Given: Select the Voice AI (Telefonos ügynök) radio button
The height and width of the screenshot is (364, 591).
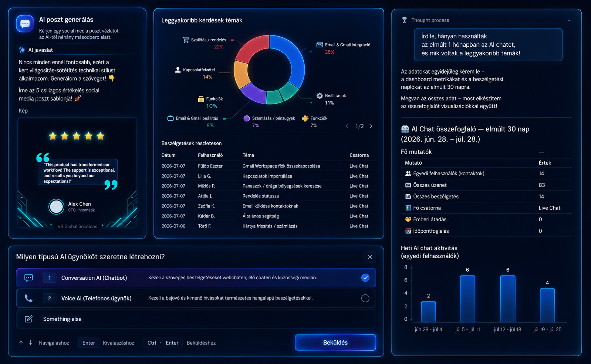Looking at the screenshot, I should 365,298.
